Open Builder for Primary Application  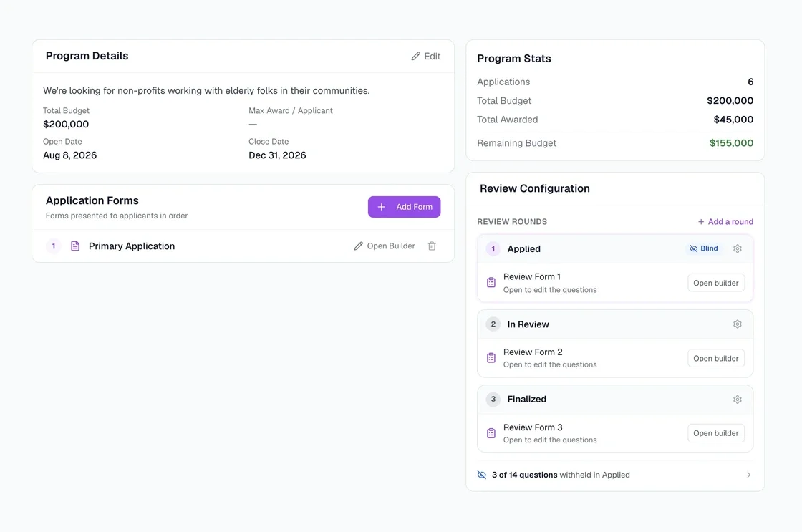pos(385,246)
